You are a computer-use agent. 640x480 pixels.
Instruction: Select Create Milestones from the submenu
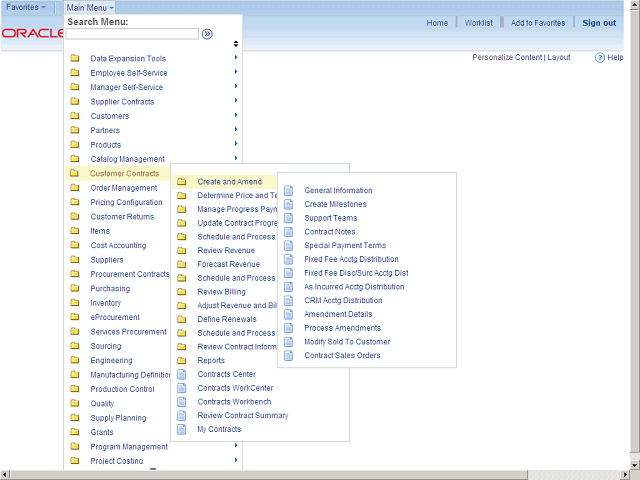pyautogui.click(x=335, y=204)
